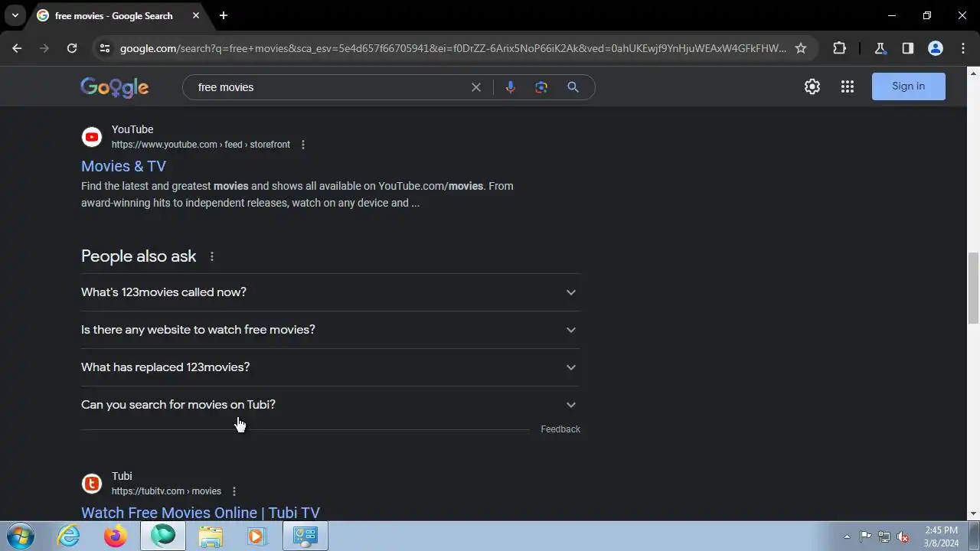Launch Internet Explorer from taskbar
The width and height of the screenshot is (980, 551).
click(x=69, y=536)
